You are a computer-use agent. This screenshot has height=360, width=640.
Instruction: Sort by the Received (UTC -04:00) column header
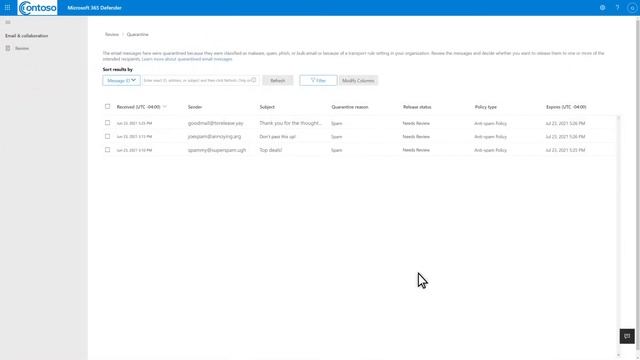[x=138, y=107]
